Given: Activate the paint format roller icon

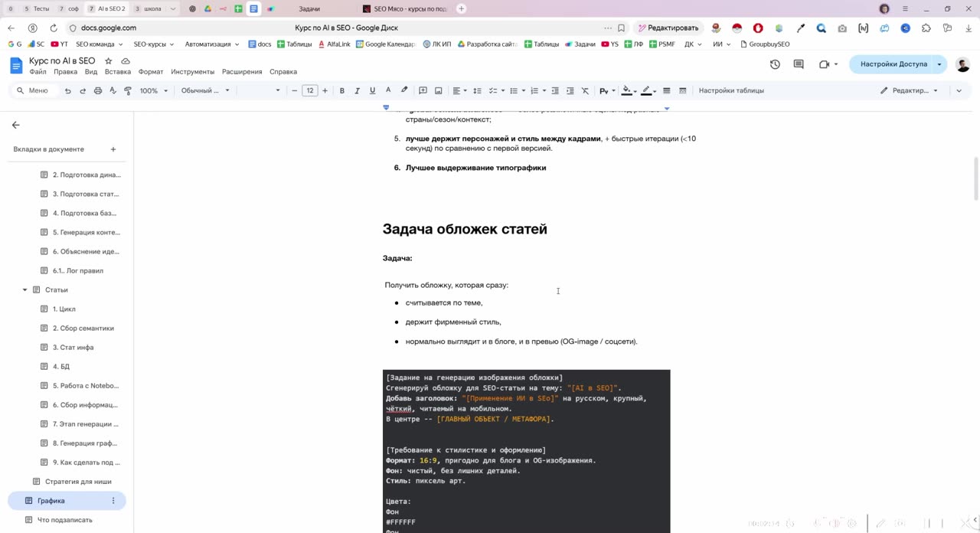Looking at the screenshot, I should [x=127, y=90].
